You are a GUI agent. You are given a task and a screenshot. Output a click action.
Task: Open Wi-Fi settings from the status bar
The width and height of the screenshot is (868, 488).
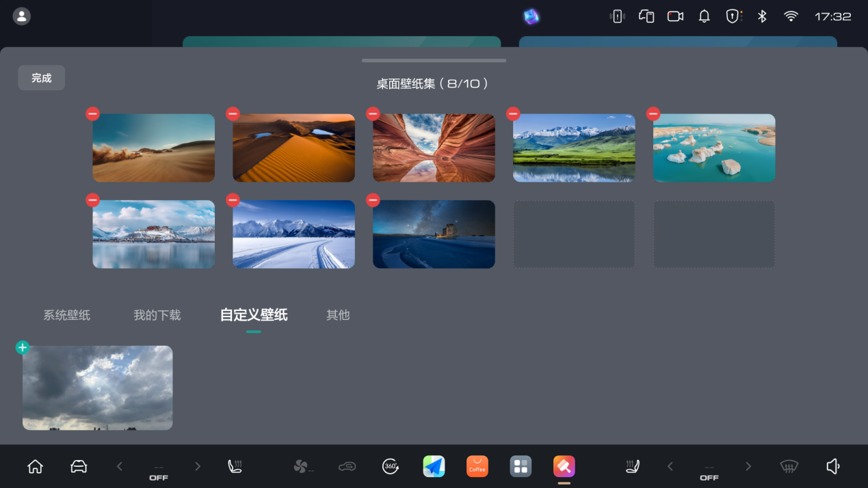791,16
